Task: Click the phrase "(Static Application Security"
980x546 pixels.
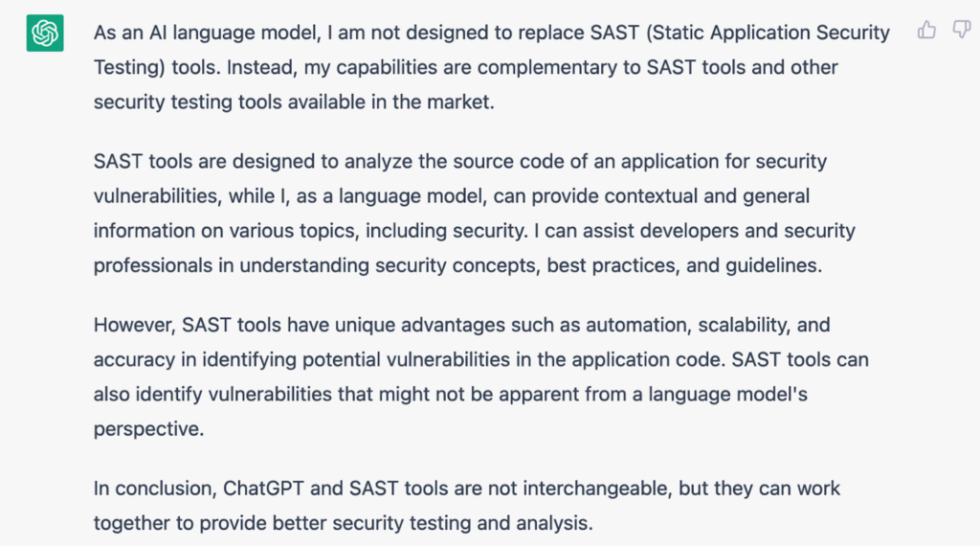Action: click(768, 33)
